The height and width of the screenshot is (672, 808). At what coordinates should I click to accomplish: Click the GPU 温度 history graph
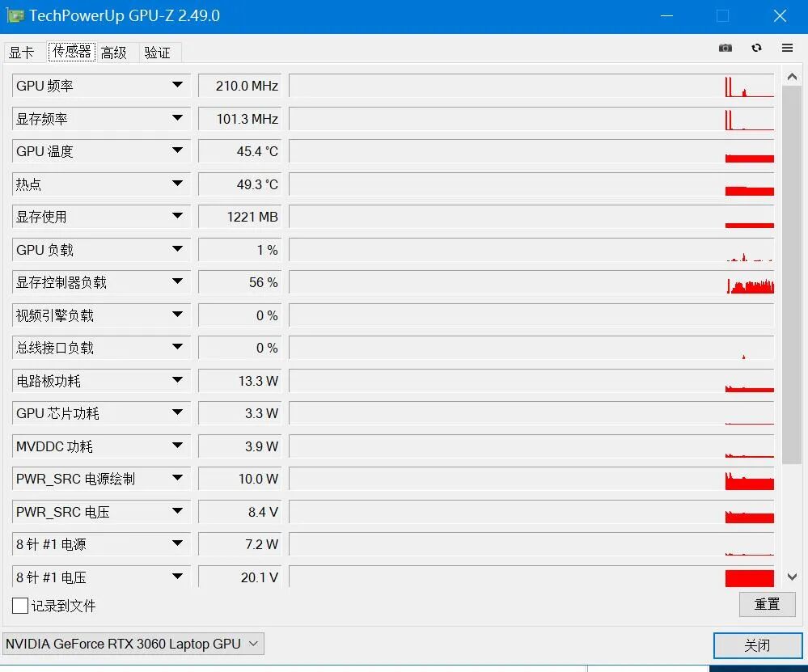(x=531, y=151)
